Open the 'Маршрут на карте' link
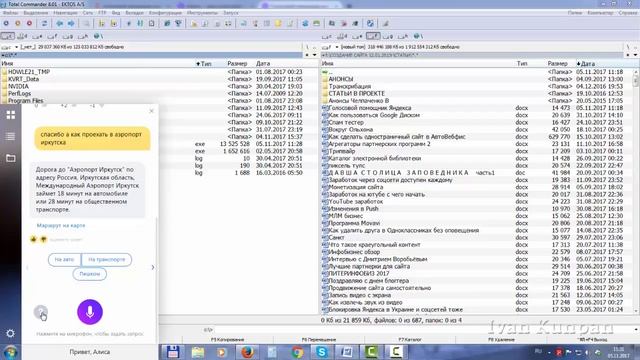This screenshot has height=360, width=640. [x=61, y=225]
